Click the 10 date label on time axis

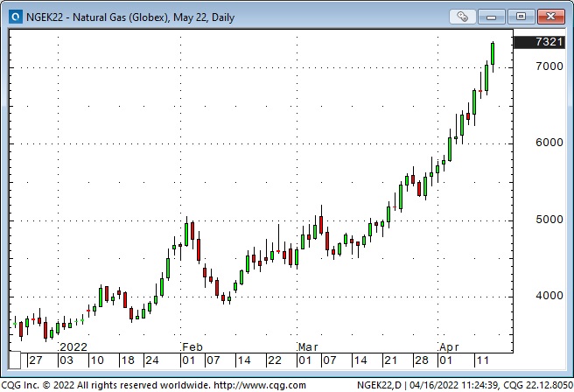coord(97,360)
